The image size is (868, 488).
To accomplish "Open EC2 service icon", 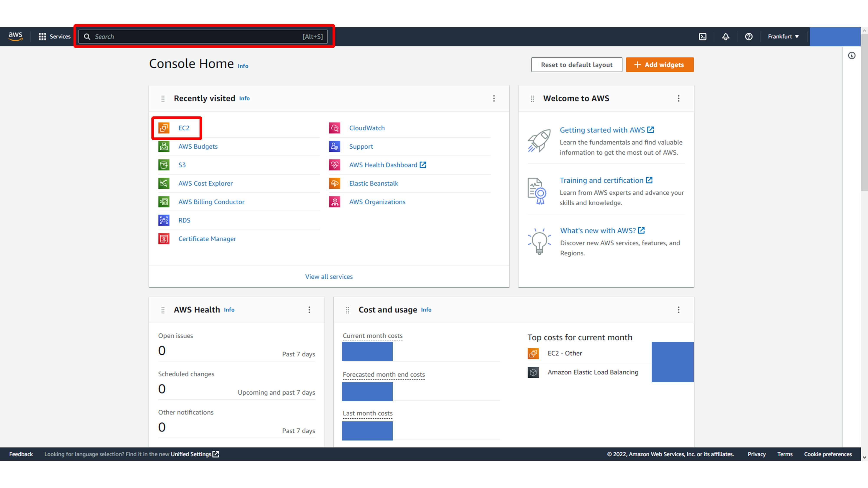I will click(164, 128).
